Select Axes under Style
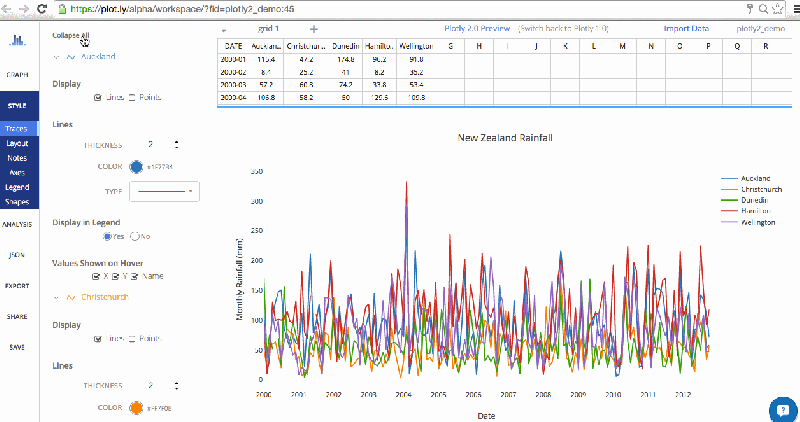800x422 pixels. 17,172
